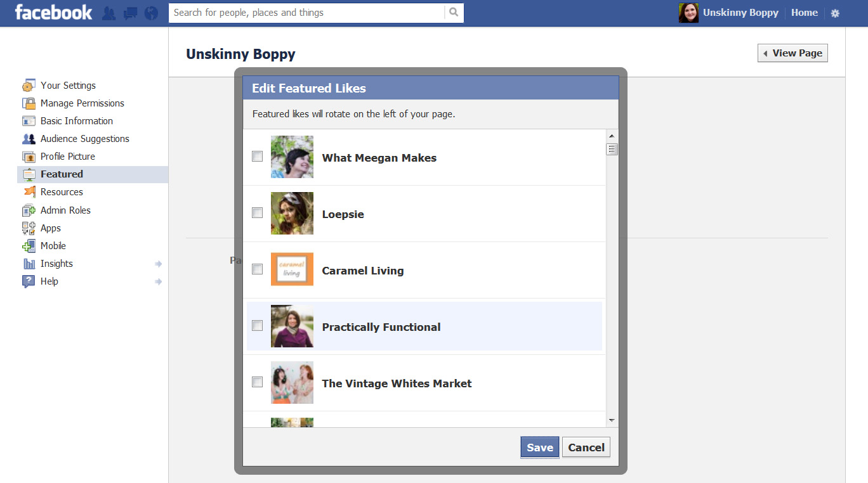Screen dimensions: 868x483
Task: Check the Practically Functional checkbox
Action: pos(257,326)
